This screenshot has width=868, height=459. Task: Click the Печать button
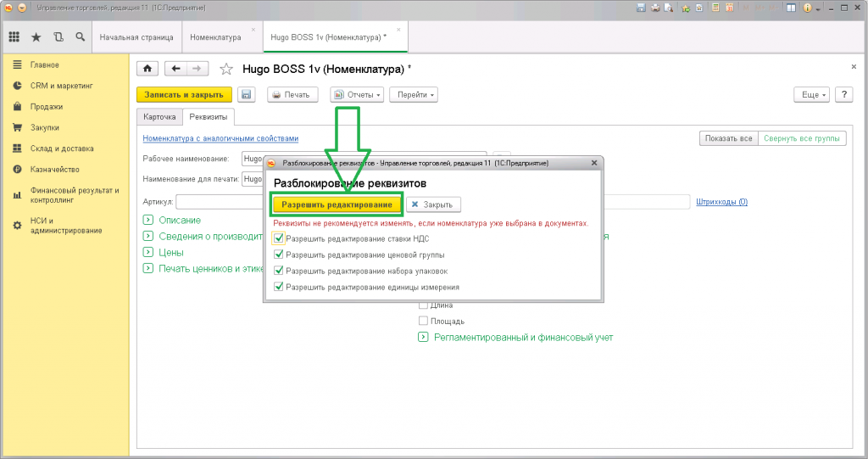click(292, 95)
